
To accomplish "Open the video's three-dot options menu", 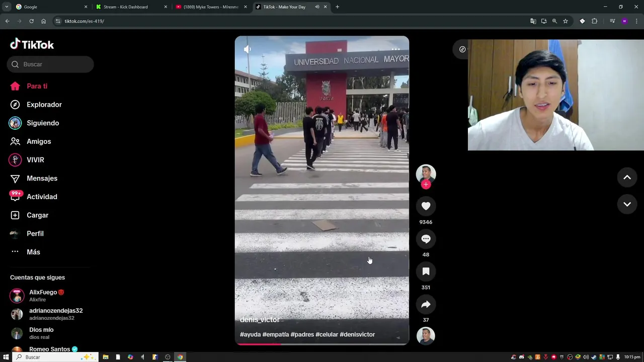I will click(x=396, y=49).
